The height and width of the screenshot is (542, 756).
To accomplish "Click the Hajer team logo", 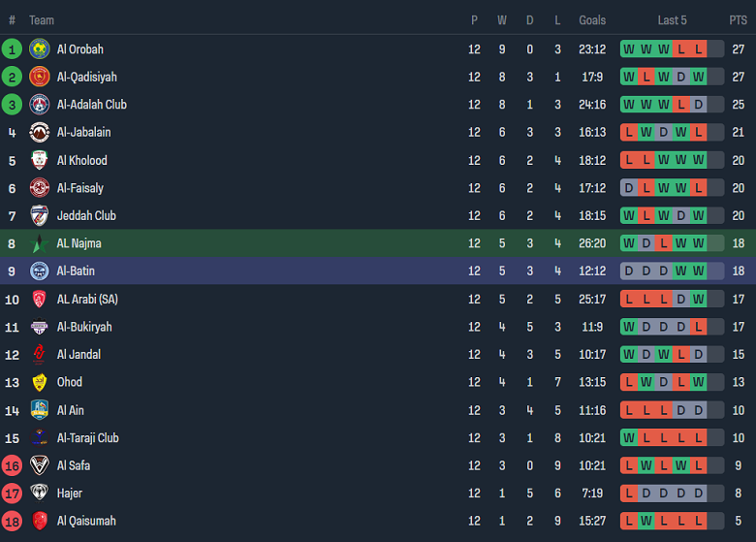I will [x=40, y=493].
